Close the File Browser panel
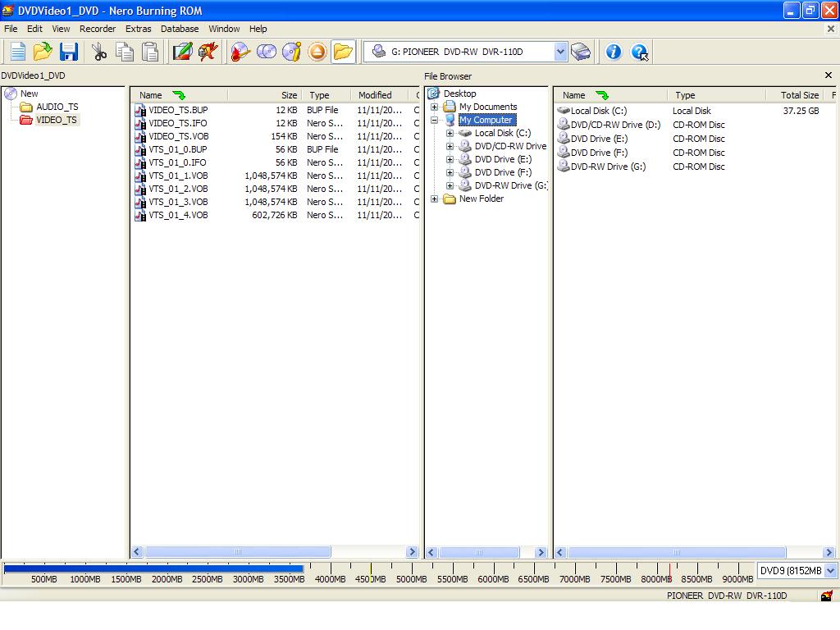The height and width of the screenshot is (630, 840). coord(829,75)
